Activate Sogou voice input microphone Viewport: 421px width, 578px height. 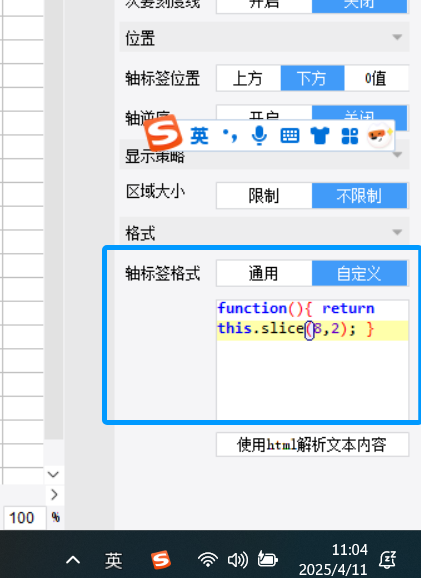click(259, 136)
